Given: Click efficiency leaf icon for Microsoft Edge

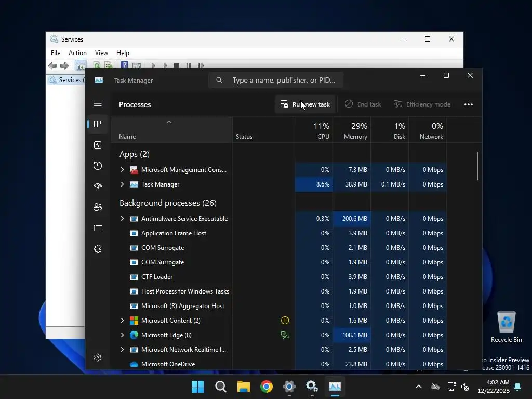Looking at the screenshot, I should pos(285,335).
